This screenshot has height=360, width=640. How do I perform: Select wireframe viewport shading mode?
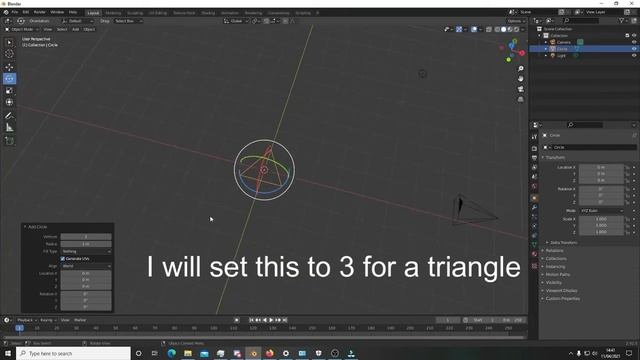click(497, 29)
